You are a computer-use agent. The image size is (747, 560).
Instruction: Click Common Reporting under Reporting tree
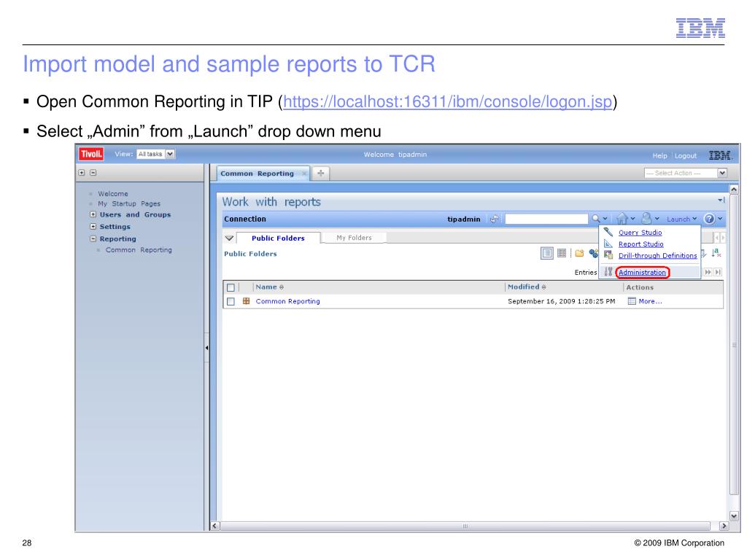[139, 249]
